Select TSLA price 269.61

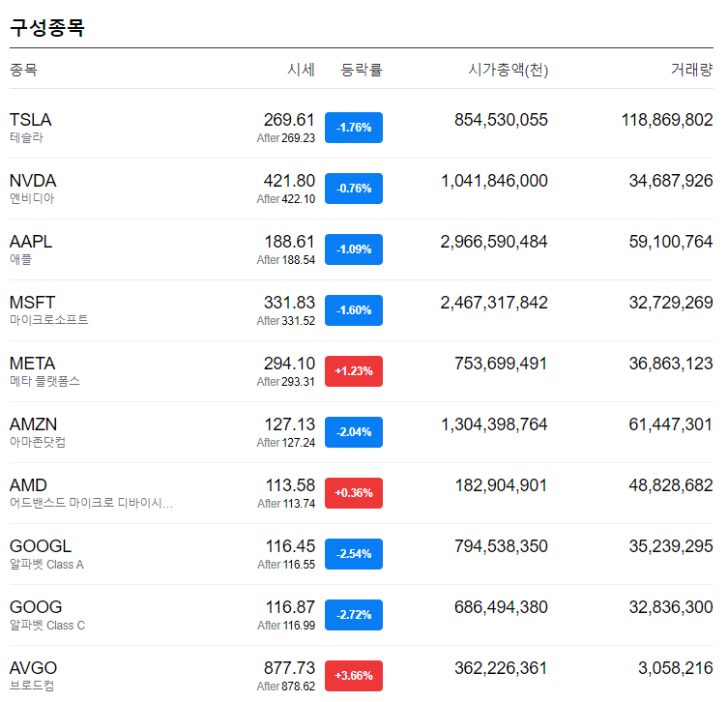tap(289, 120)
